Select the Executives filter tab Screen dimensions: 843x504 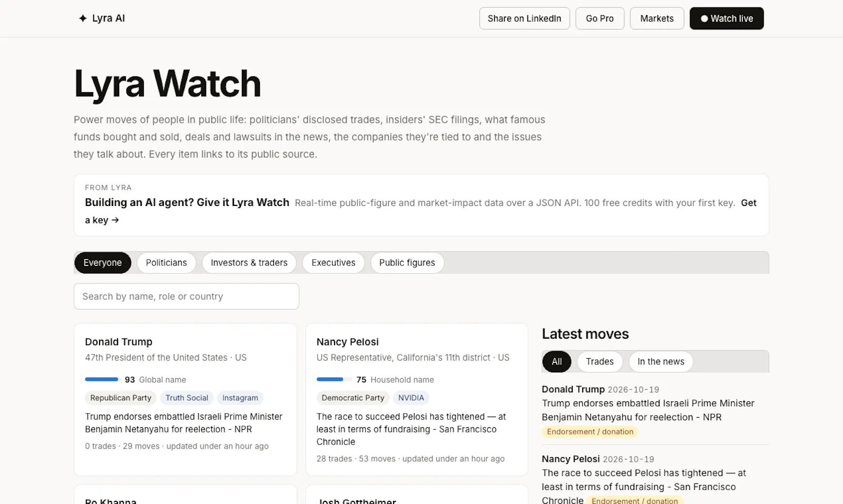(334, 263)
